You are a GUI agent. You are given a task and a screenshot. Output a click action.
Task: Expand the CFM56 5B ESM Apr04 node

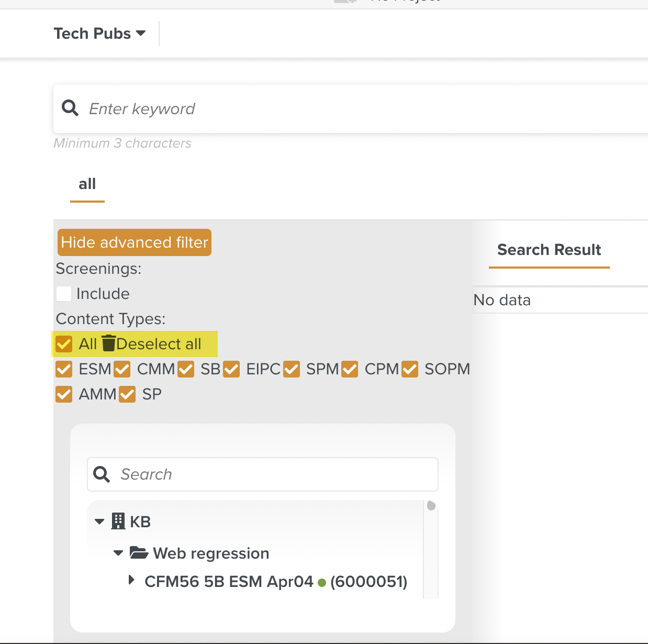click(x=131, y=580)
